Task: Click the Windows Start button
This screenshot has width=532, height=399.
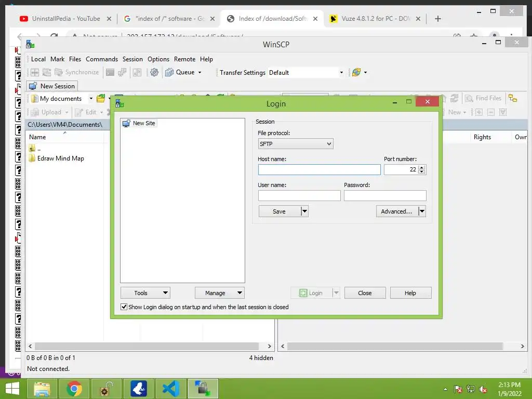Action: (12, 389)
